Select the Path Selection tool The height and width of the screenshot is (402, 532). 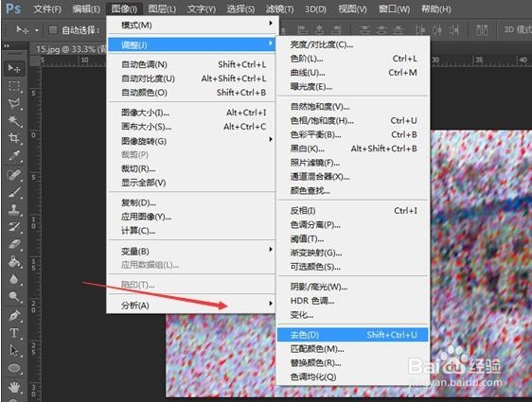pos(14,350)
